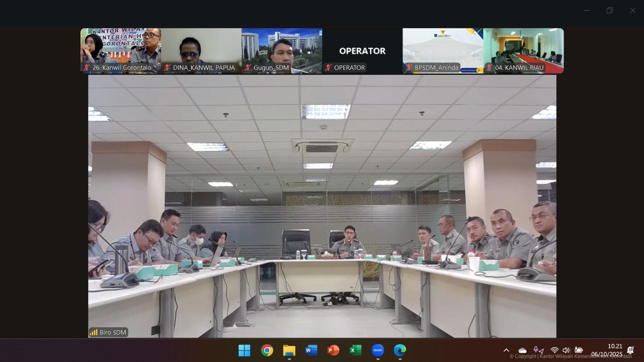This screenshot has height=362, width=644.
Task: Select the 04. KANWIL RIAU video thumbnail
Action: pyautogui.click(x=523, y=50)
